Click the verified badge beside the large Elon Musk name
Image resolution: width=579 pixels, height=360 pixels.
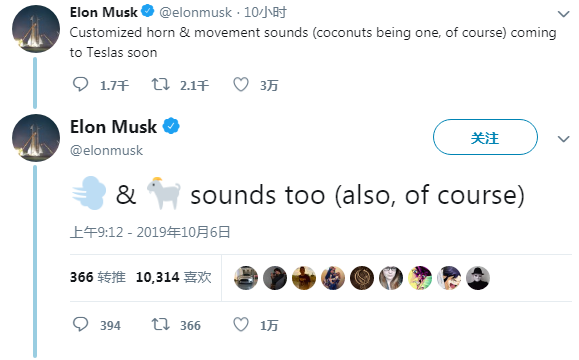[171, 126]
